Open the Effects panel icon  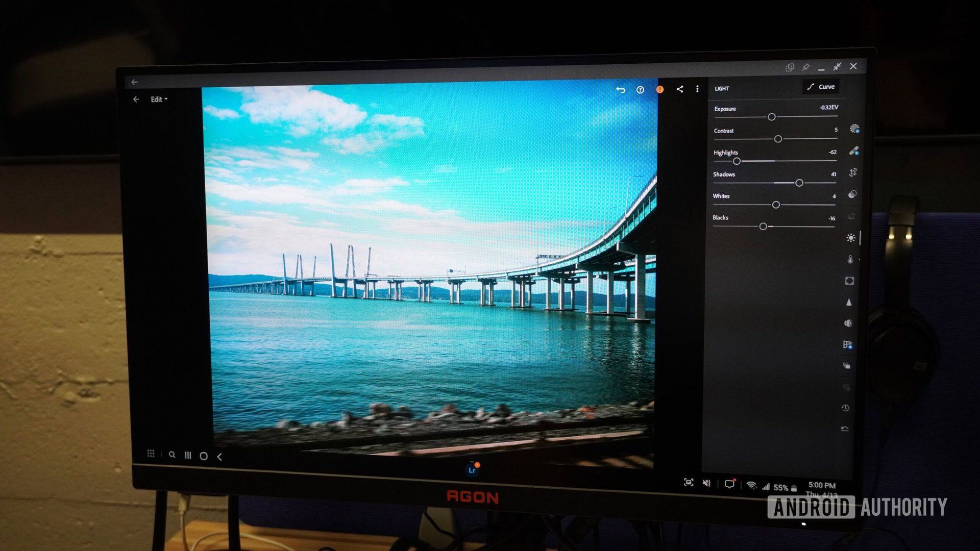click(x=849, y=281)
